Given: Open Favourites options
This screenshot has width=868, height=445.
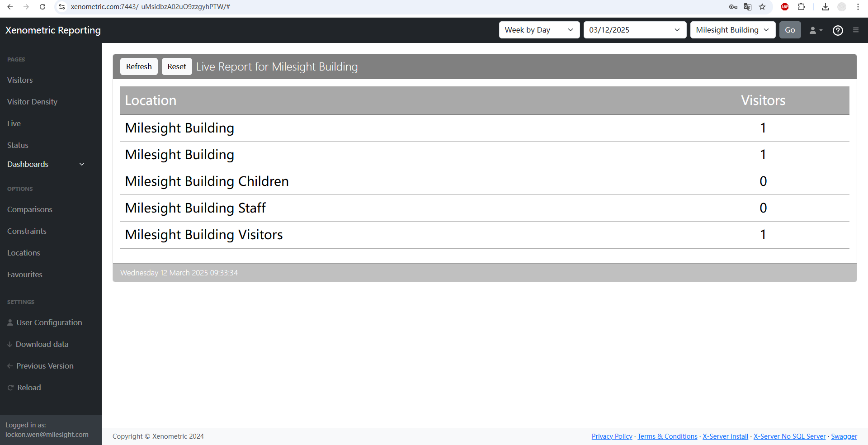Looking at the screenshot, I should pyautogui.click(x=25, y=275).
